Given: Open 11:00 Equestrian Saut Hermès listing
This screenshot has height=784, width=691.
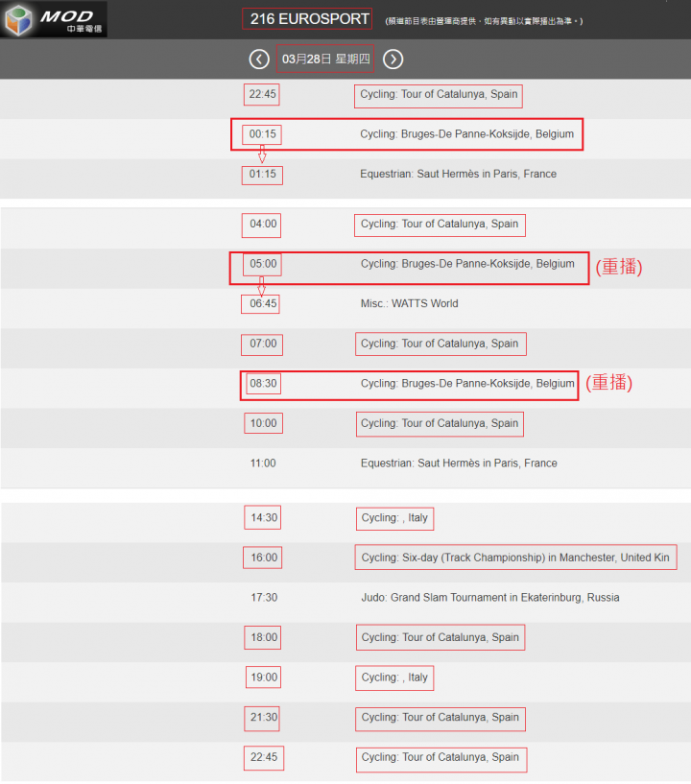Looking at the screenshot, I should (x=459, y=463).
